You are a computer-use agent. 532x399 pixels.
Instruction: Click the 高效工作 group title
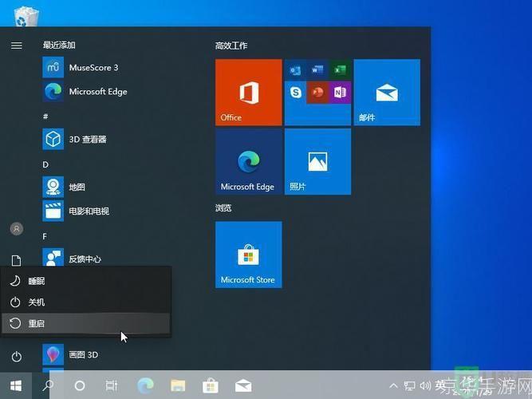pyautogui.click(x=231, y=45)
